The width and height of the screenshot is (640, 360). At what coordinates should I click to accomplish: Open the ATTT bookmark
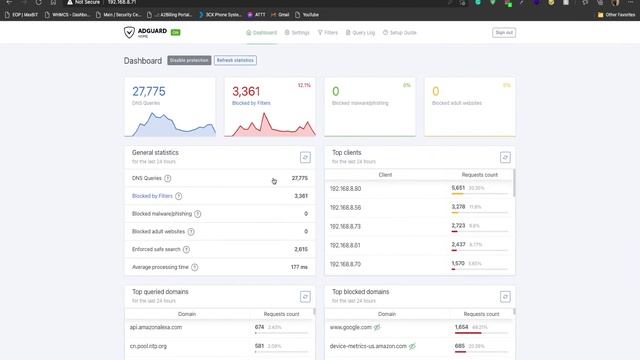pos(256,15)
